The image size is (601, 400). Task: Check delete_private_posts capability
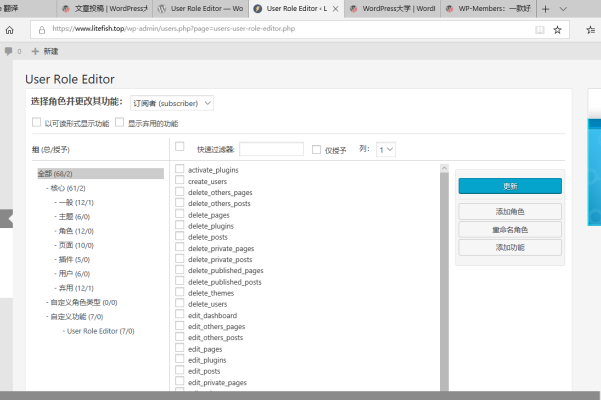point(179,258)
